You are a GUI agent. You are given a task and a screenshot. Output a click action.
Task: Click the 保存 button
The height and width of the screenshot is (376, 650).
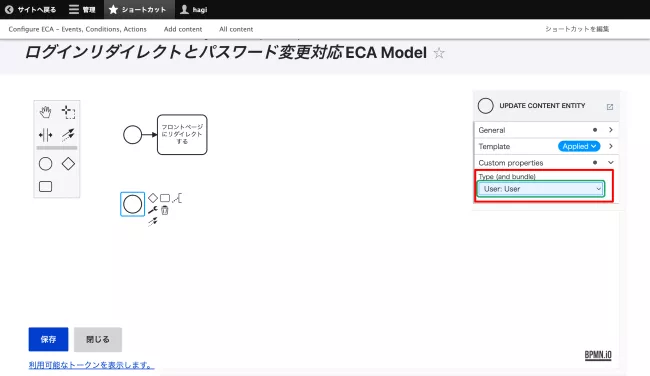(49, 339)
